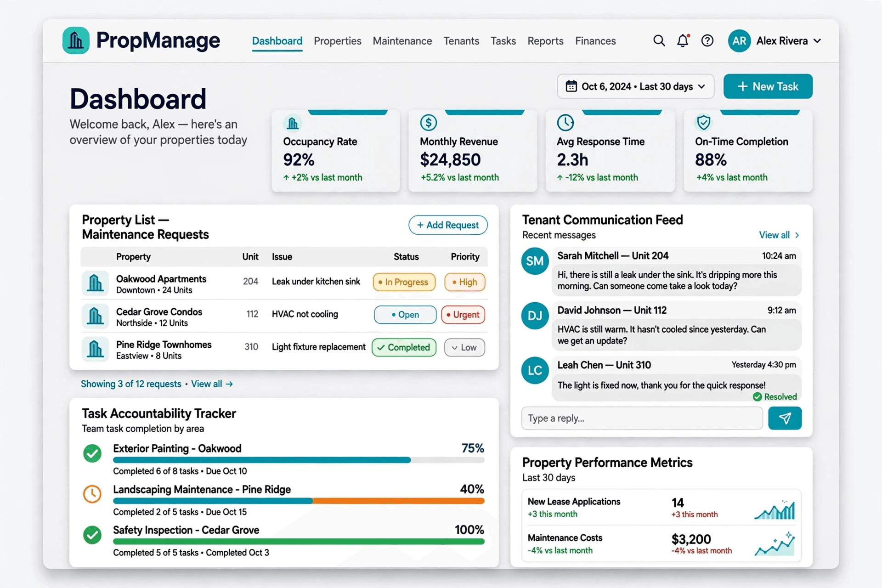Viewport: 882px width, 588px height.
Task: Click the $24,850 revenue value
Action: 450,160
